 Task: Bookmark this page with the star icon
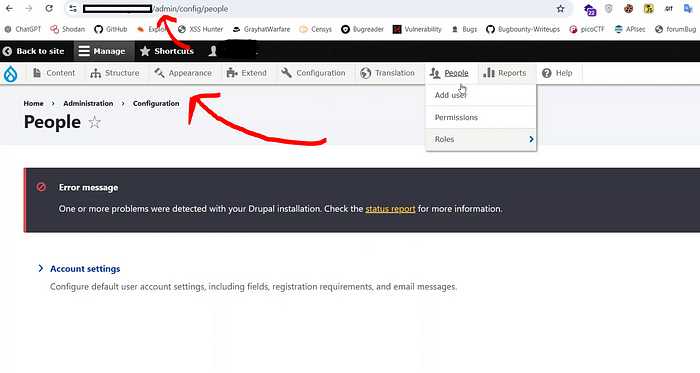561,8
